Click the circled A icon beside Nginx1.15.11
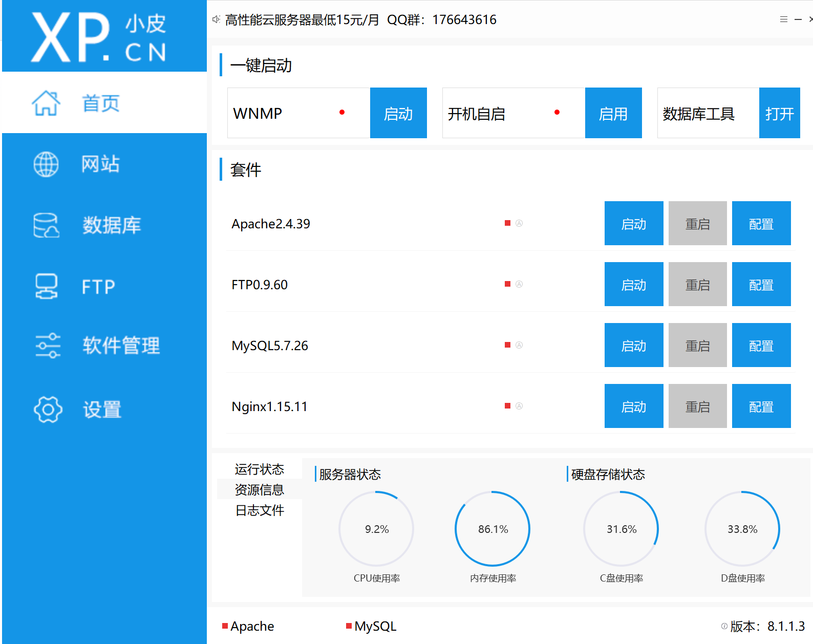The height and width of the screenshot is (644, 813). pos(519,406)
